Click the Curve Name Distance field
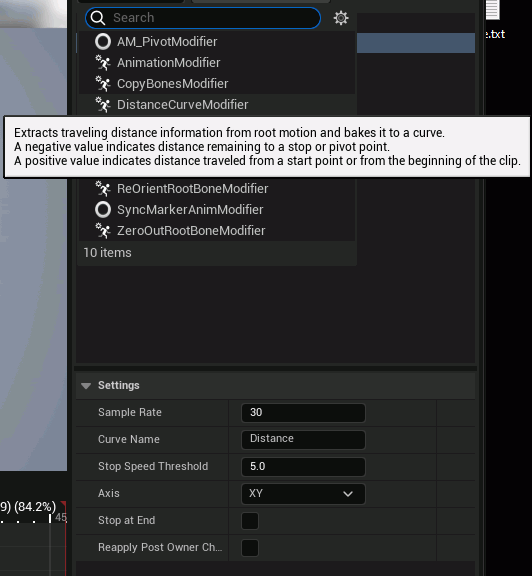 303,440
